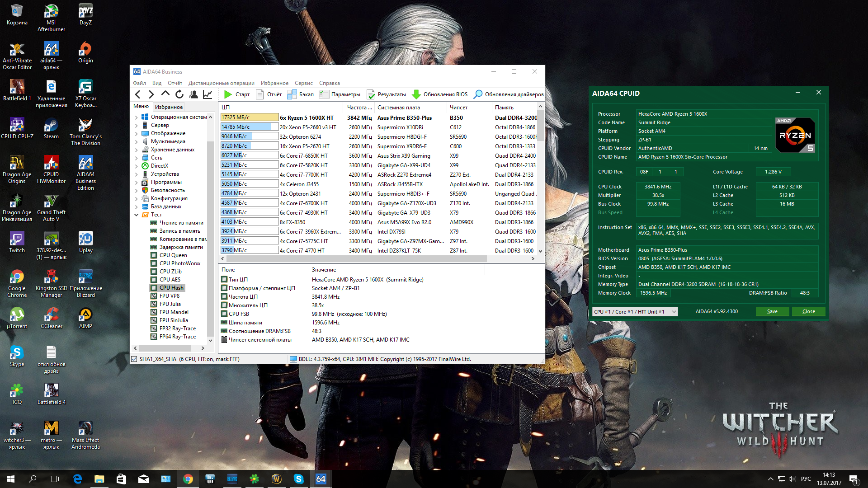The height and width of the screenshot is (488, 868).
Task: Click the green Старт play icon
Action: click(228, 94)
